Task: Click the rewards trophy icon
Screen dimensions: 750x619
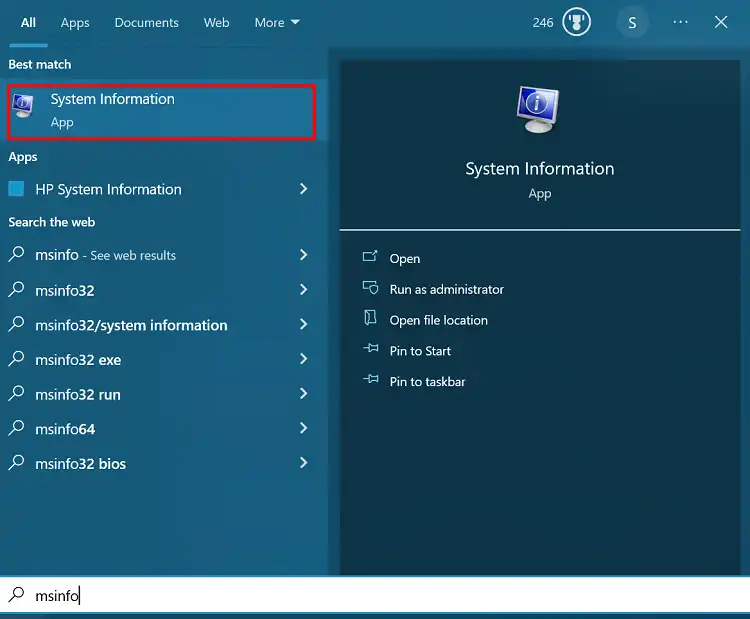Action: click(576, 22)
